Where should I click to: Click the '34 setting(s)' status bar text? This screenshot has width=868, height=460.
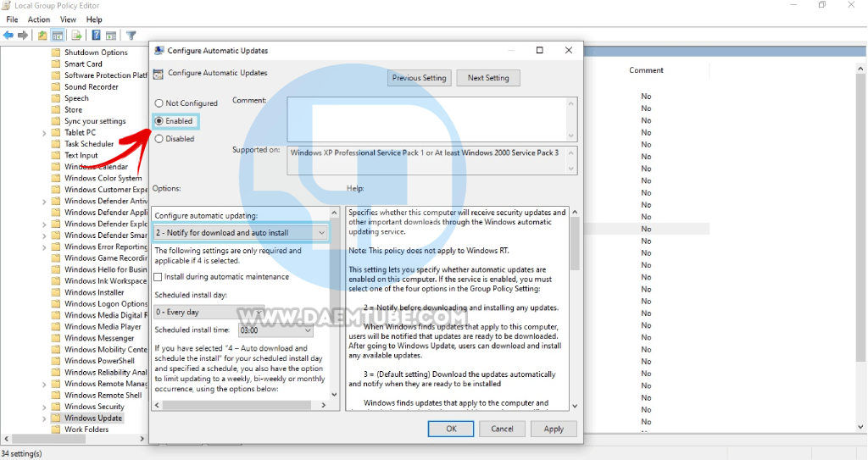point(21,453)
